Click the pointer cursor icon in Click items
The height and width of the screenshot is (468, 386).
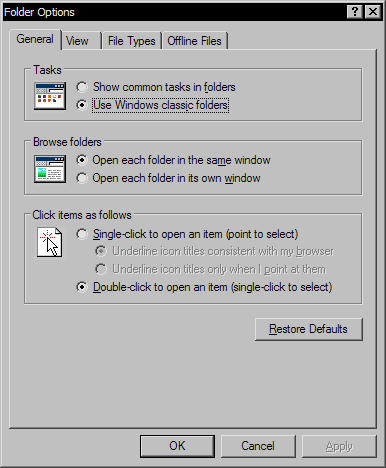tap(50, 242)
